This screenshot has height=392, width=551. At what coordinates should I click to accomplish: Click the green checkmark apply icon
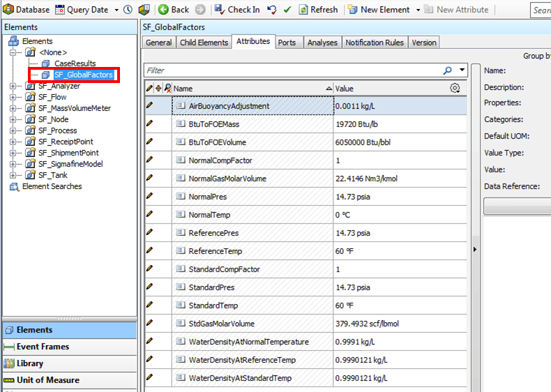pyautogui.click(x=287, y=10)
